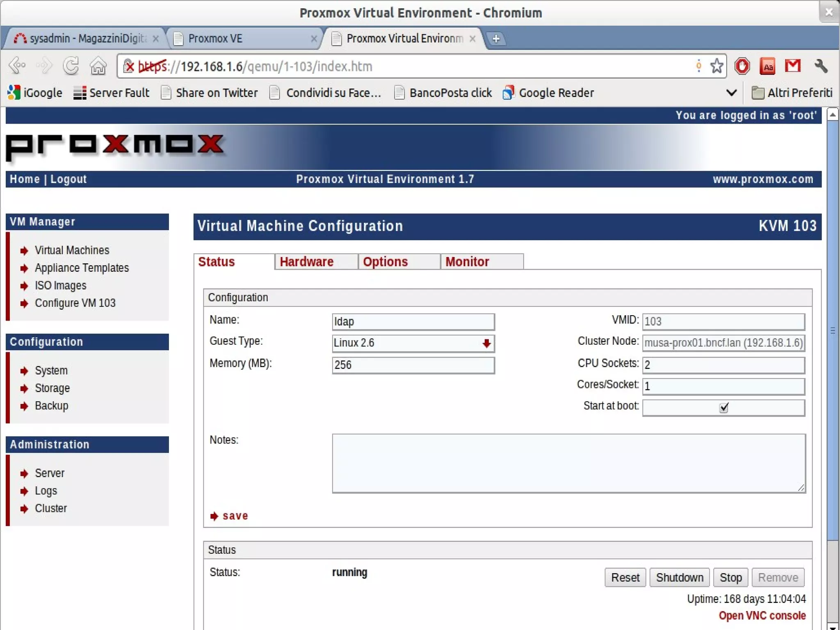Open the Gmail extension icon
840x630 pixels.
coord(793,66)
